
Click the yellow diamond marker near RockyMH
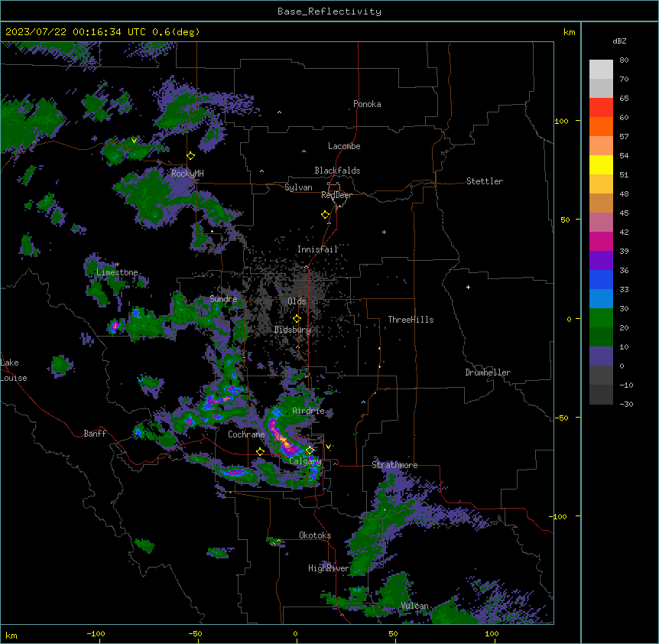(x=191, y=156)
